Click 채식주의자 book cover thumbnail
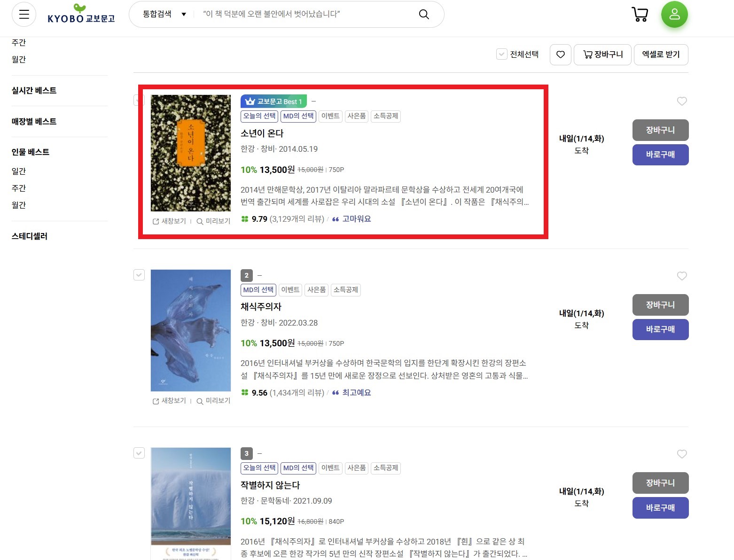This screenshot has width=734, height=560. (191, 330)
